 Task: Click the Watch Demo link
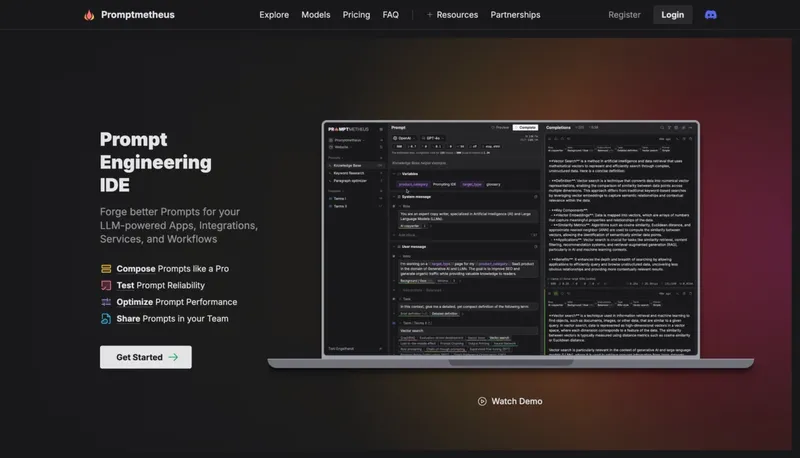tap(517, 401)
